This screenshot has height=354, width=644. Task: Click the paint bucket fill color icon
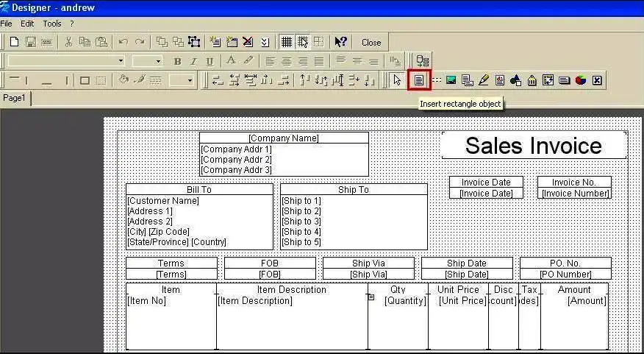124,80
